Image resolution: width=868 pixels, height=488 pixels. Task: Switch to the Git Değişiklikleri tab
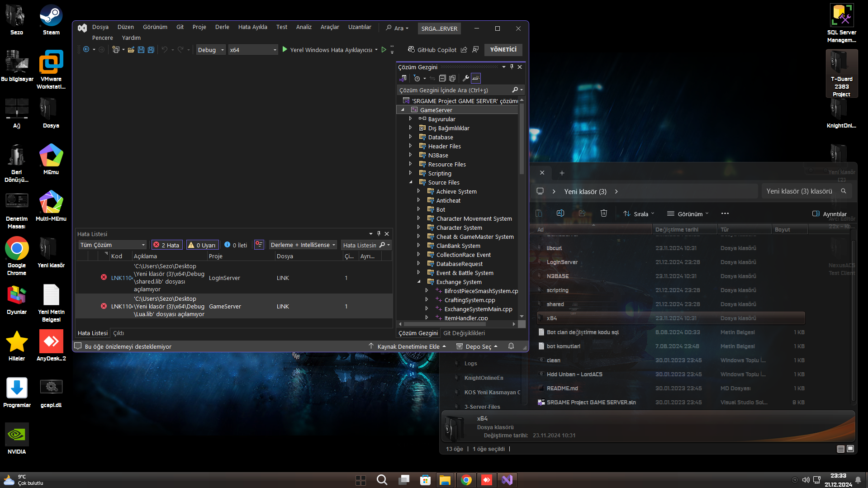coord(464,333)
